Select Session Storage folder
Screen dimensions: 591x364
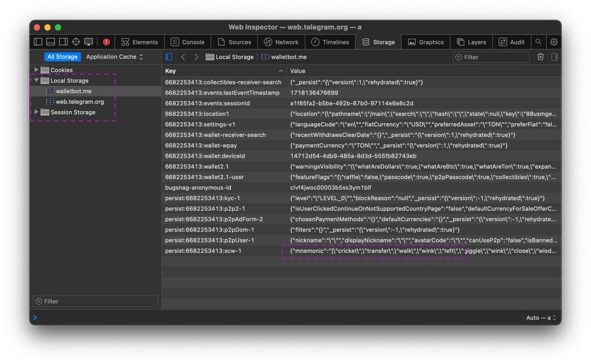click(x=68, y=112)
